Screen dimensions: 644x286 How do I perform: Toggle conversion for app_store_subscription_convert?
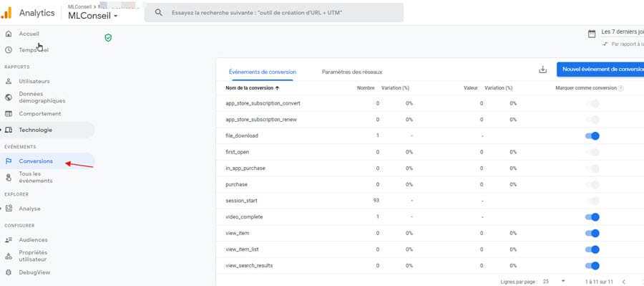592,104
